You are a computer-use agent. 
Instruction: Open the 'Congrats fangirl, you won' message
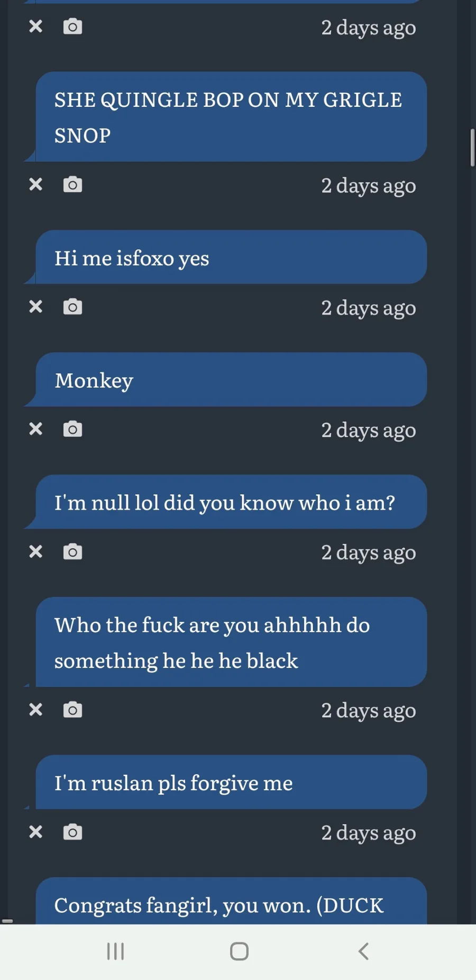point(231,902)
